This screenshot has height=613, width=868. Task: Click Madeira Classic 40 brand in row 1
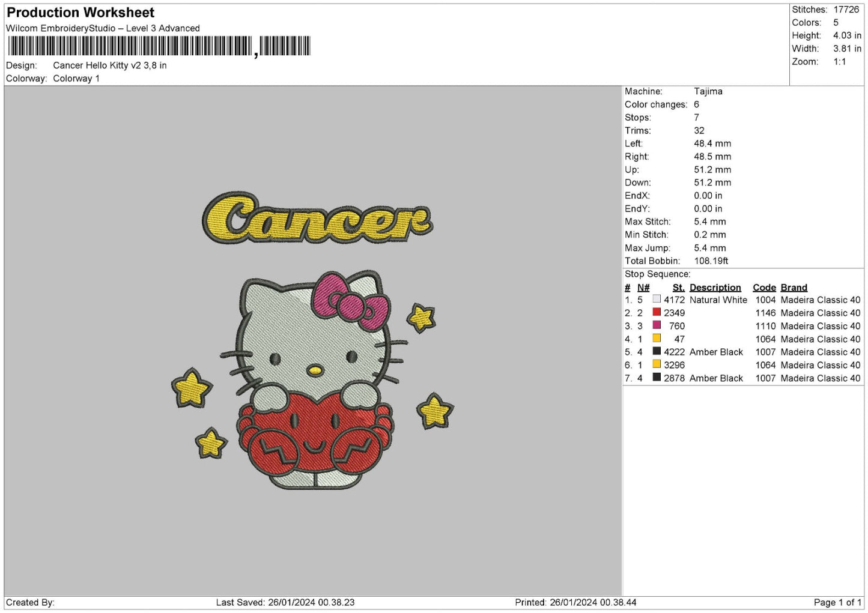tap(821, 300)
